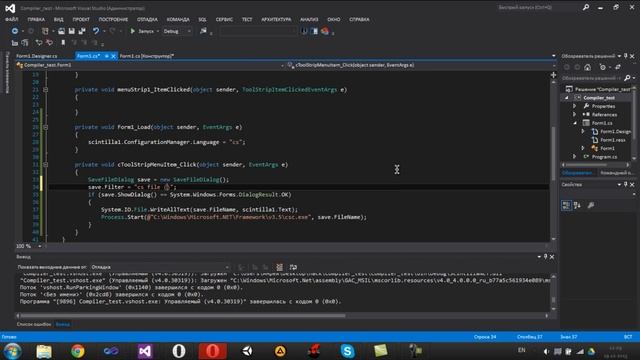This screenshot has width=640, height=360.
Task: Open the ОТЛАДКА menu
Action: tap(147, 19)
